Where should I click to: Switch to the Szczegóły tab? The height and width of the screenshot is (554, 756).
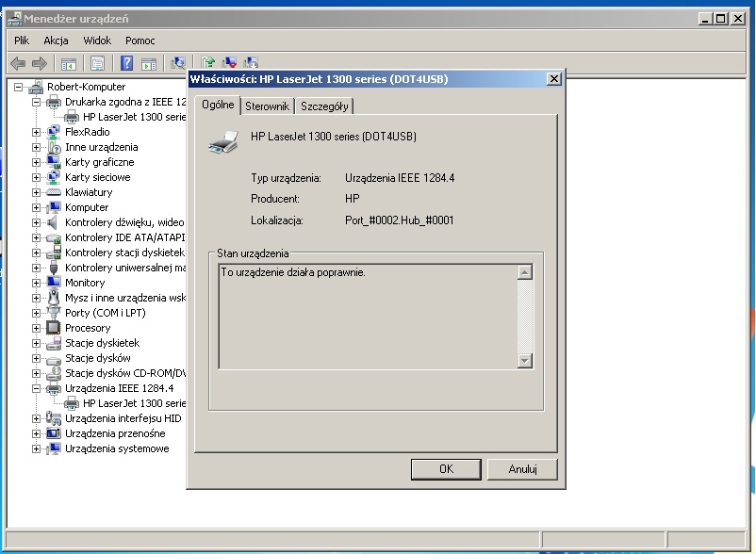click(324, 106)
